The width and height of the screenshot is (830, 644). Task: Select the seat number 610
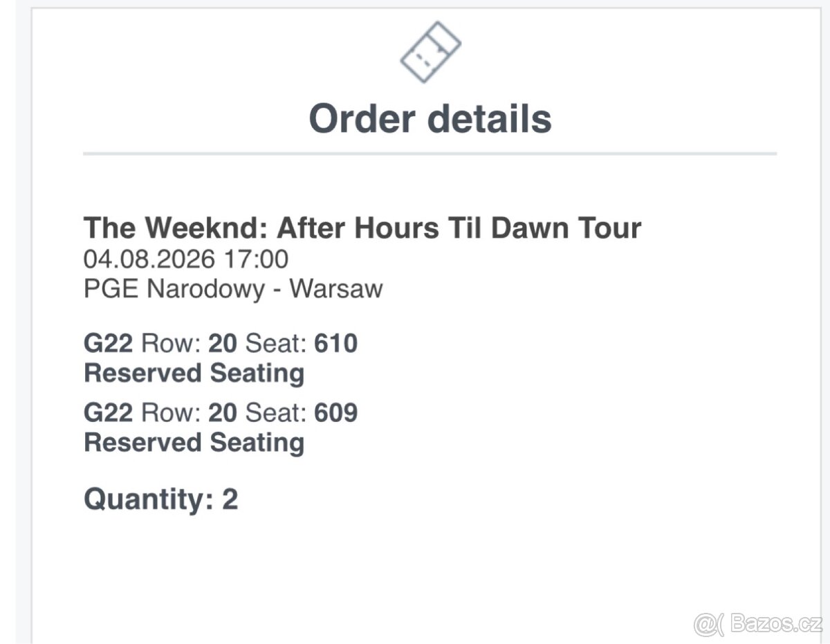pos(336,343)
